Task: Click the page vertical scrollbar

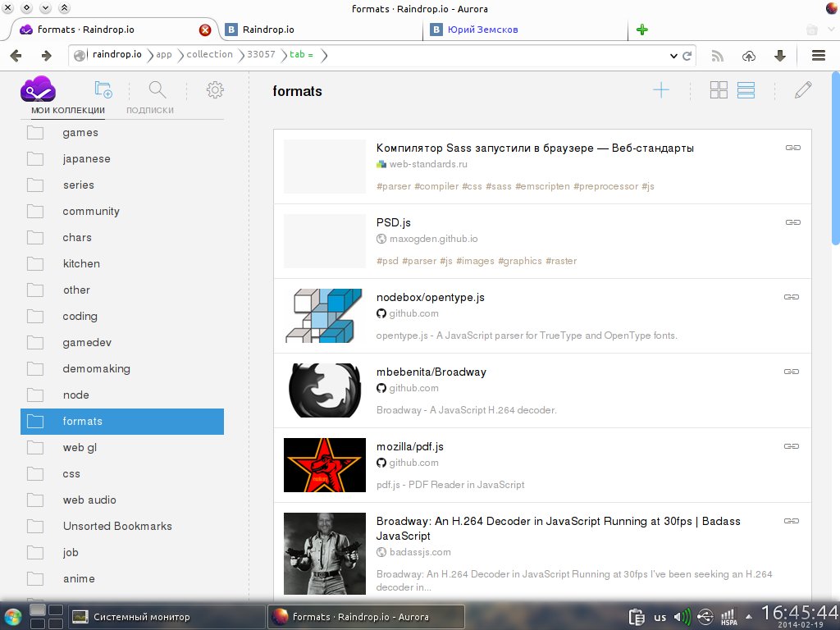Action: (836, 159)
